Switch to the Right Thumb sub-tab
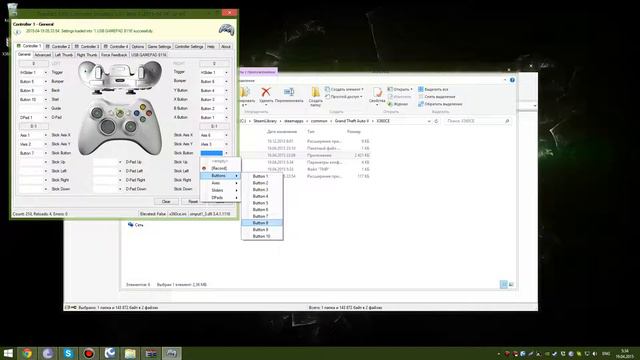The height and width of the screenshot is (360, 640). [87, 55]
